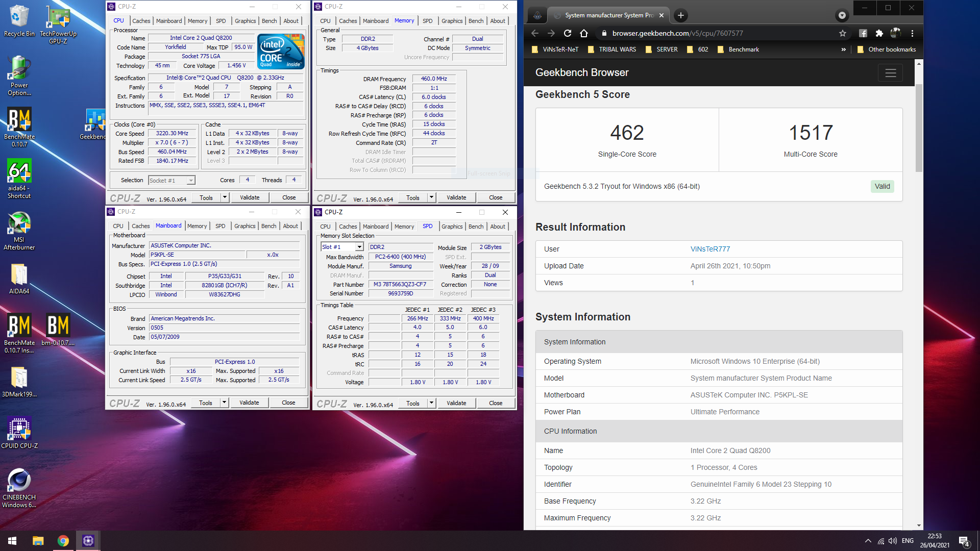Open the 602 bookmark folder

(x=697, y=49)
